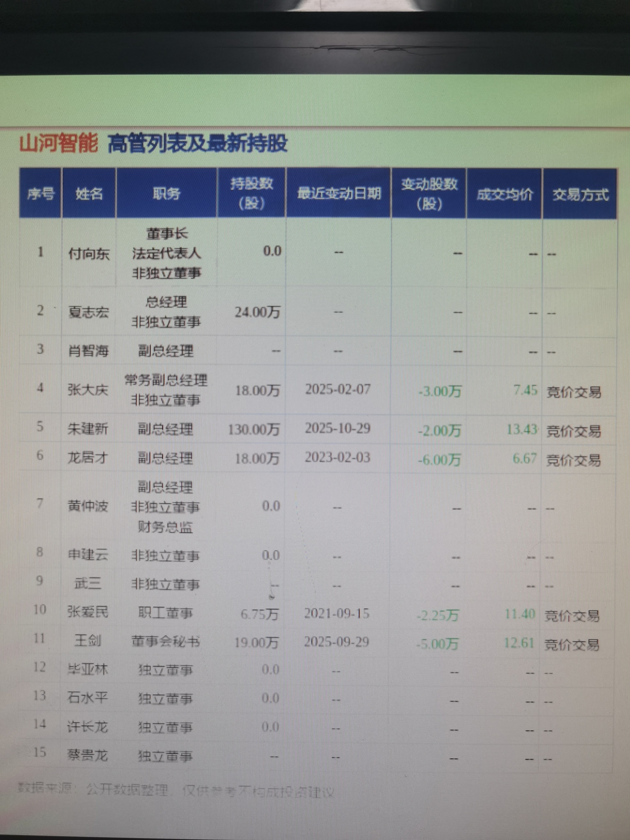Click the 山河智能 company title link
The image size is (630, 840).
59,143
